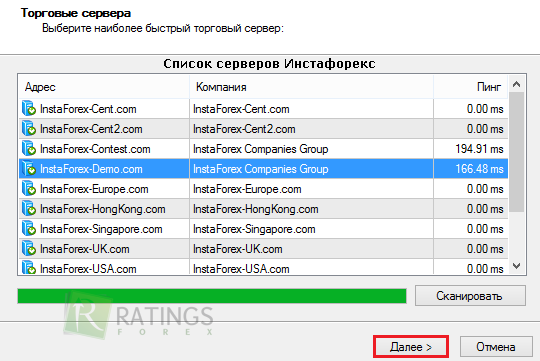Click server icon beside InstaForex-Singapore.com
Screen dimensions: 540x361
coord(29,228)
